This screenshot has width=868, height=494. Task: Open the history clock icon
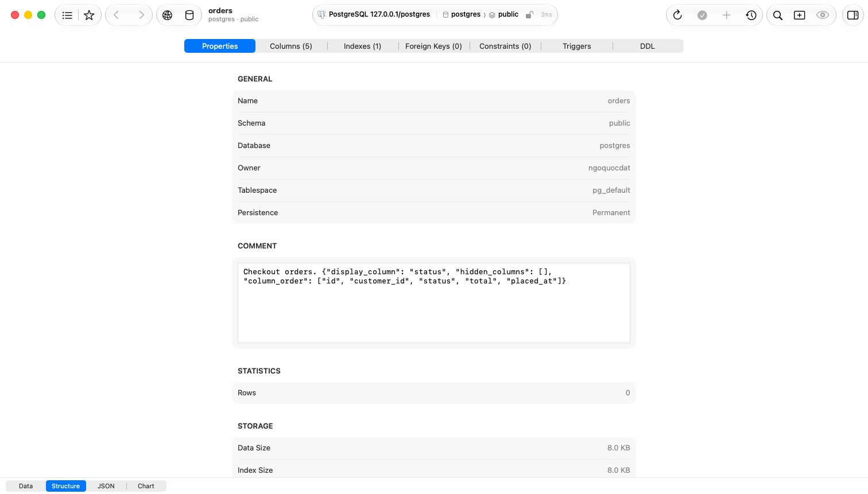point(751,15)
